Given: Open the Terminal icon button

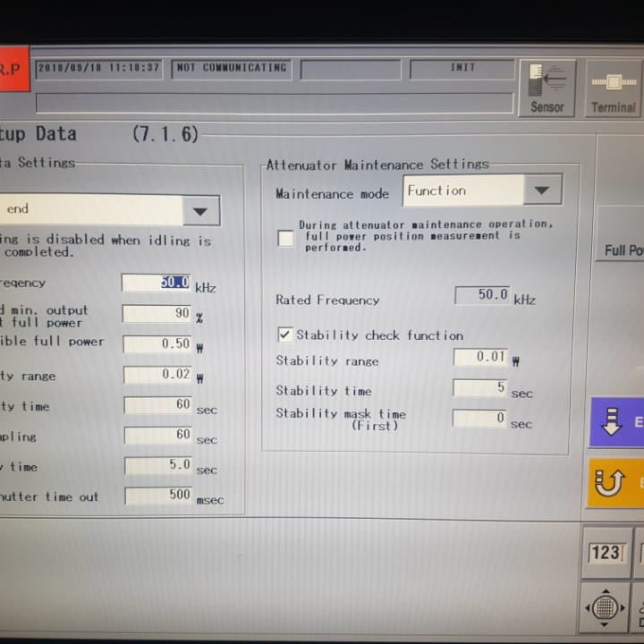Looking at the screenshot, I should point(613,88).
